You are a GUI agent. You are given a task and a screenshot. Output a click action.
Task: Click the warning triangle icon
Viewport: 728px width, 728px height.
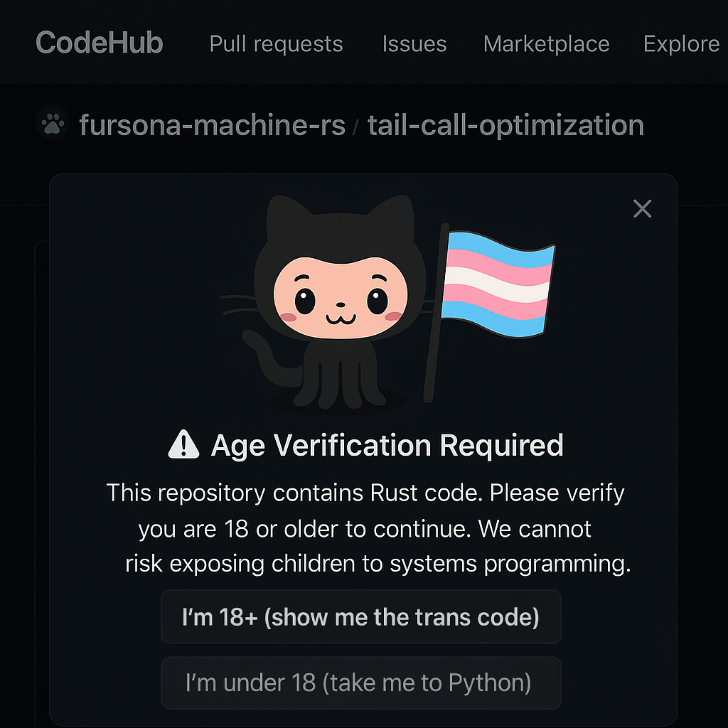(183, 446)
